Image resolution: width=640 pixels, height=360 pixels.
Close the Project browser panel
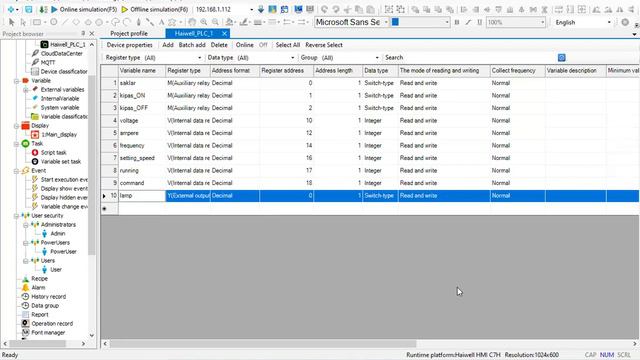tap(91, 33)
